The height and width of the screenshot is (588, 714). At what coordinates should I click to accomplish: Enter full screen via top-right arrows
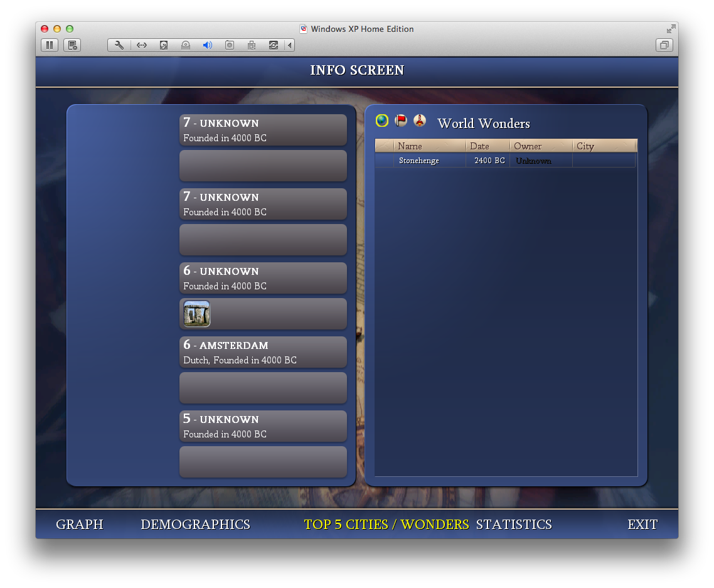(x=671, y=29)
